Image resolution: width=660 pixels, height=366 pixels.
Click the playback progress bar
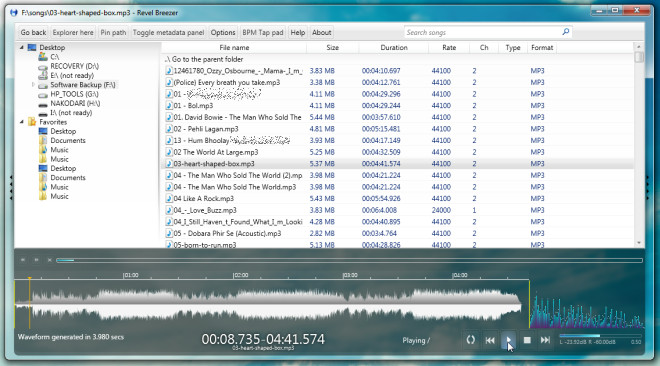pos(349,260)
